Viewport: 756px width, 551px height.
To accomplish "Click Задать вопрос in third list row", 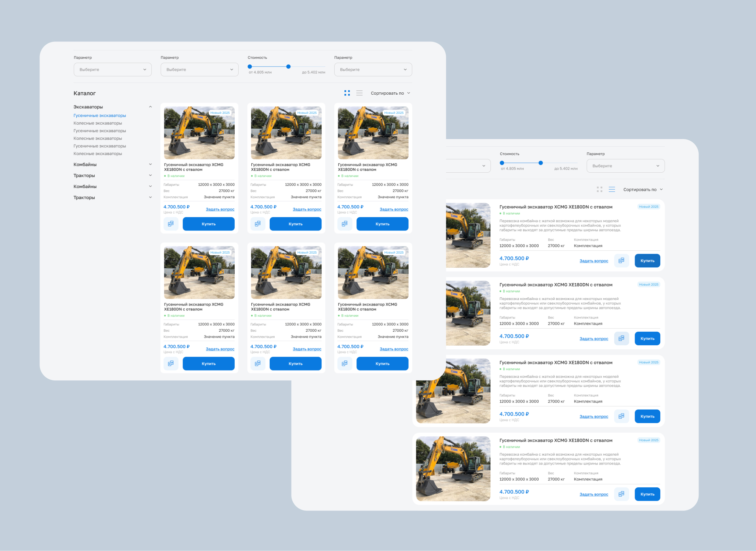I will point(593,417).
